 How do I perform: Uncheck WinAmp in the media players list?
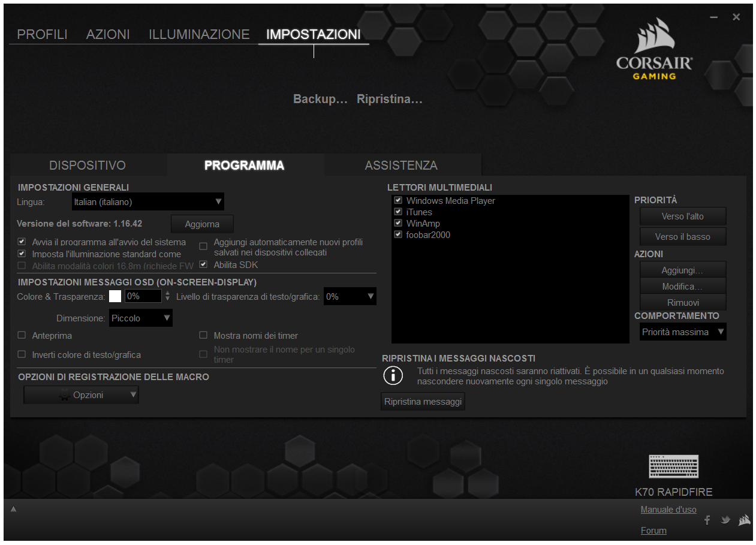point(398,223)
